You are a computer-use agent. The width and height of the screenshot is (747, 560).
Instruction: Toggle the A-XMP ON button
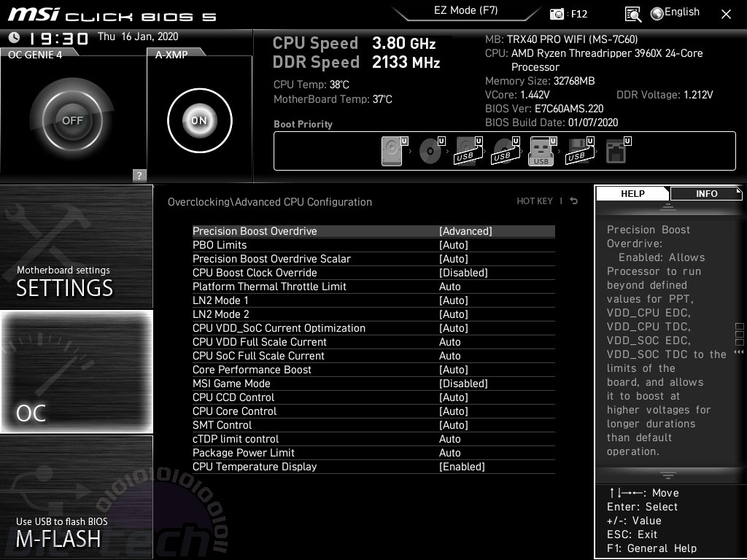pos(200,120)
